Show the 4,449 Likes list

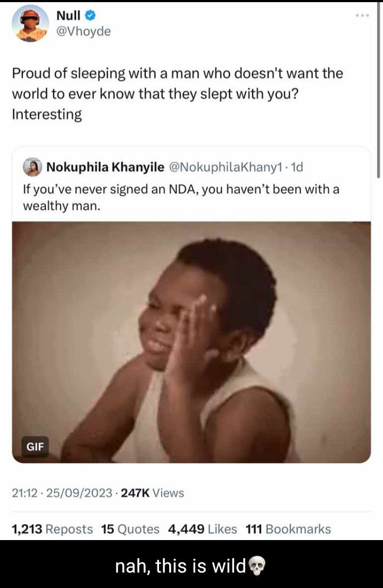203,529
